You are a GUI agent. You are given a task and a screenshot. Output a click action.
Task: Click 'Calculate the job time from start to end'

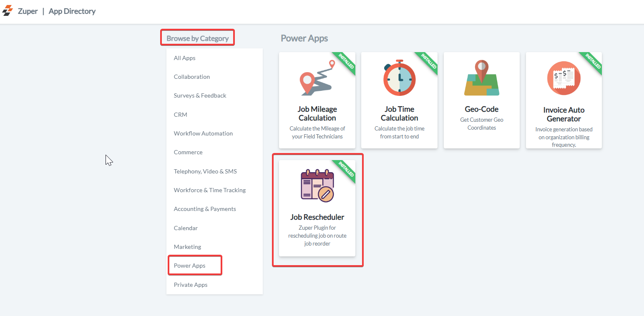coord(400,133)
